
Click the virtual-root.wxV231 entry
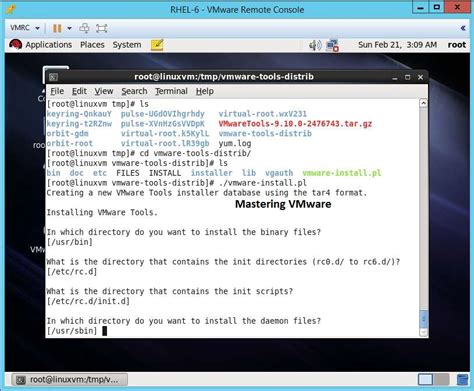pos(263,114)
